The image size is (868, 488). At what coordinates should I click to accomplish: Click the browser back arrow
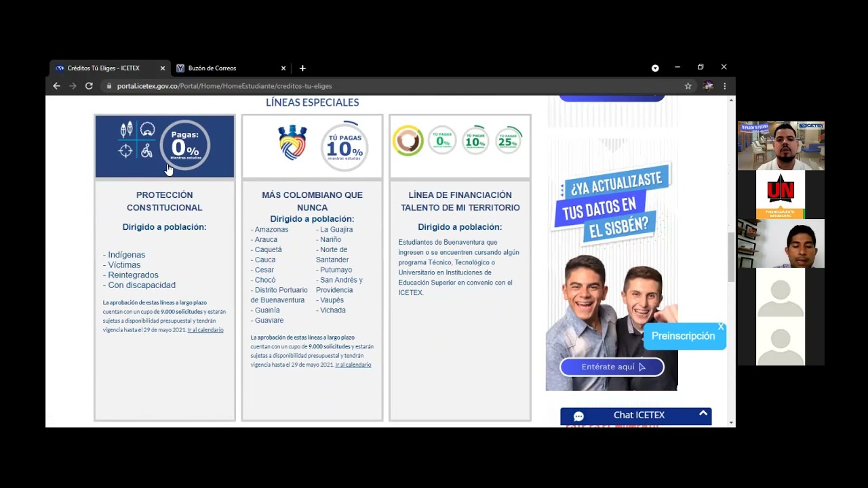56,86
